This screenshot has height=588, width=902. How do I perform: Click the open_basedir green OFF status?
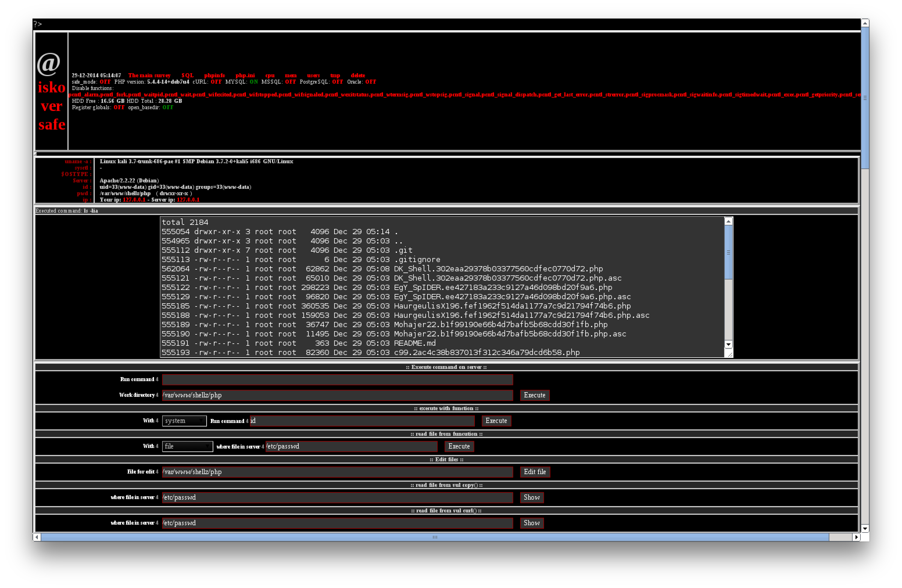coord(168,107)
